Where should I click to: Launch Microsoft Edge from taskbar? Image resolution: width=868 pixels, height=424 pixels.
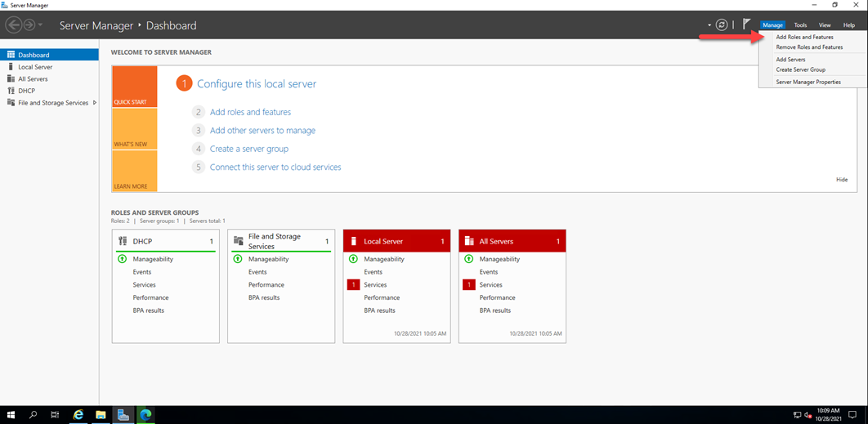coord(146,414)
